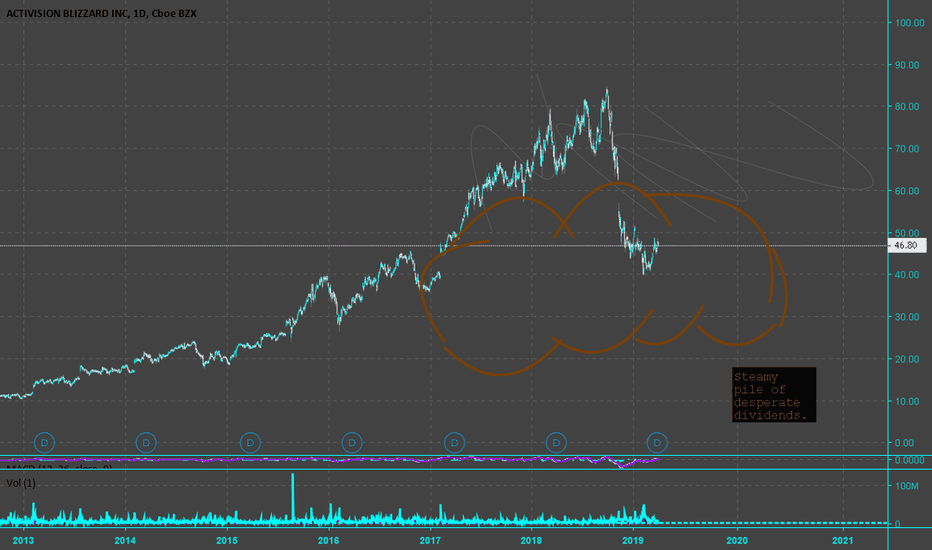Click the dividend marker near 2018
Viewport: 932px width, 550px height.
pos(556,442)
